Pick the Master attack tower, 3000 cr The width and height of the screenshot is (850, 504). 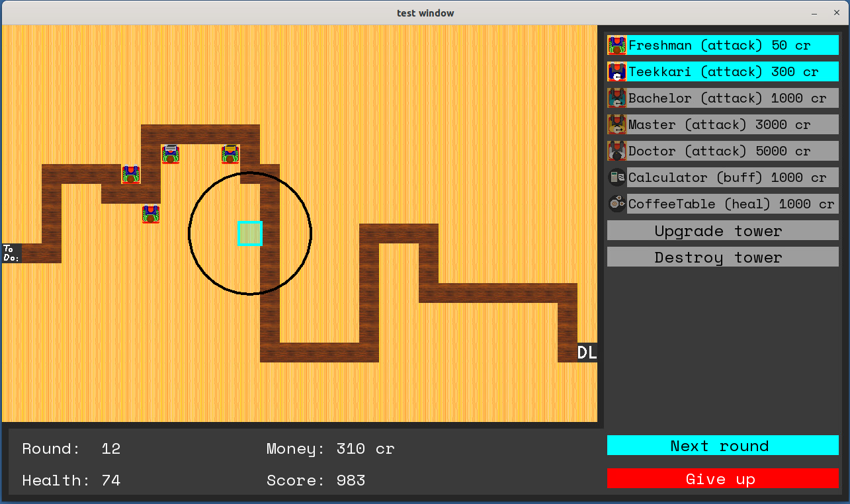click(723, 124)
